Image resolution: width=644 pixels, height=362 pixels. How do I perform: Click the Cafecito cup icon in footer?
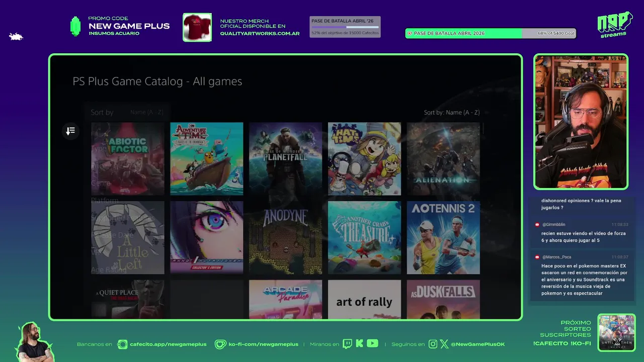point(122,344)
